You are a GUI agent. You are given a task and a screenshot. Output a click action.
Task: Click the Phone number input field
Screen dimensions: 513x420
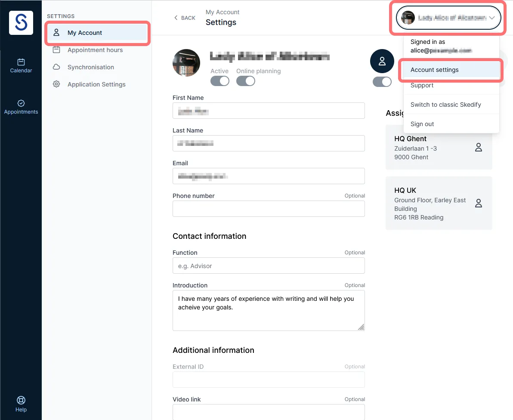(x=268, y=209)
